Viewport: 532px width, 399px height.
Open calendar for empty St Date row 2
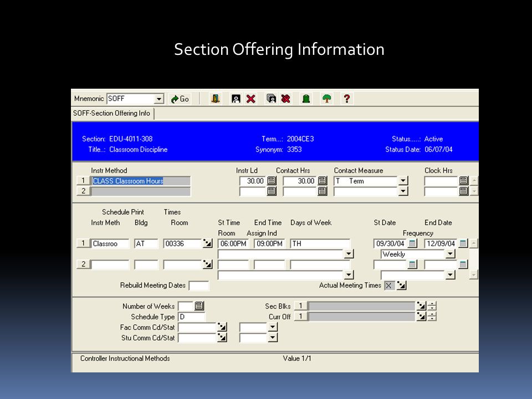coord(412,264)
